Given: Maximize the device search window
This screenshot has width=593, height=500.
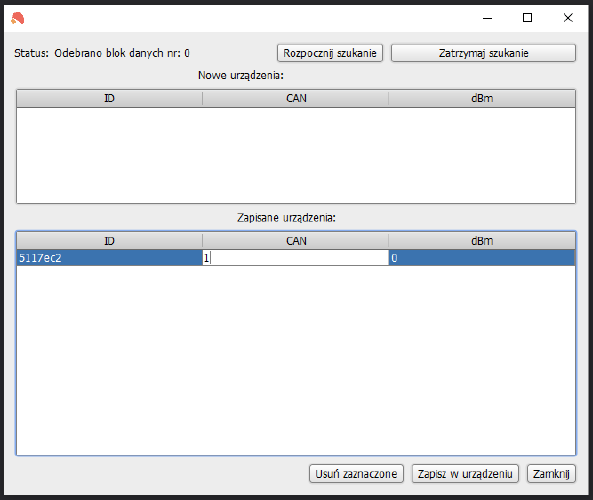Looking at the screenshot, I should 528,18.
